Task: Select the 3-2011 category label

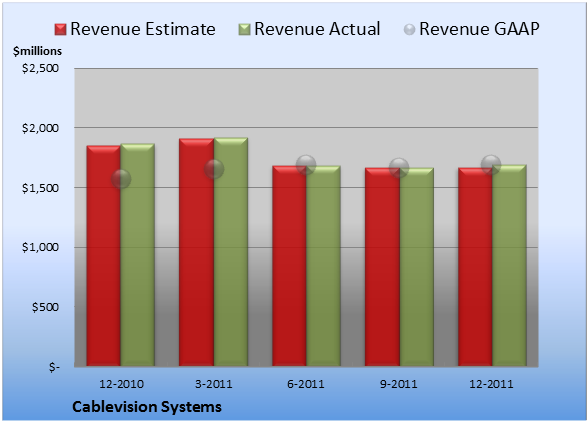Action: [214, 384]
